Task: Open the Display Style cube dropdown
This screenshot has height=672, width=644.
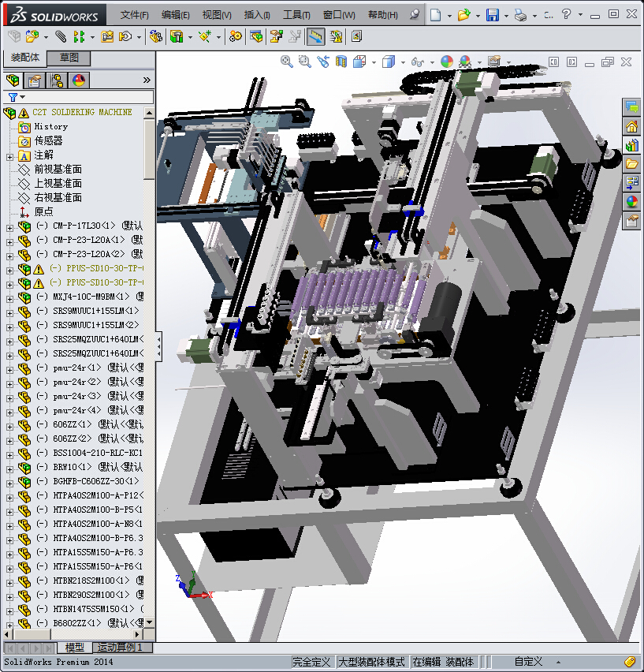Action: click(x=403, y=62)
